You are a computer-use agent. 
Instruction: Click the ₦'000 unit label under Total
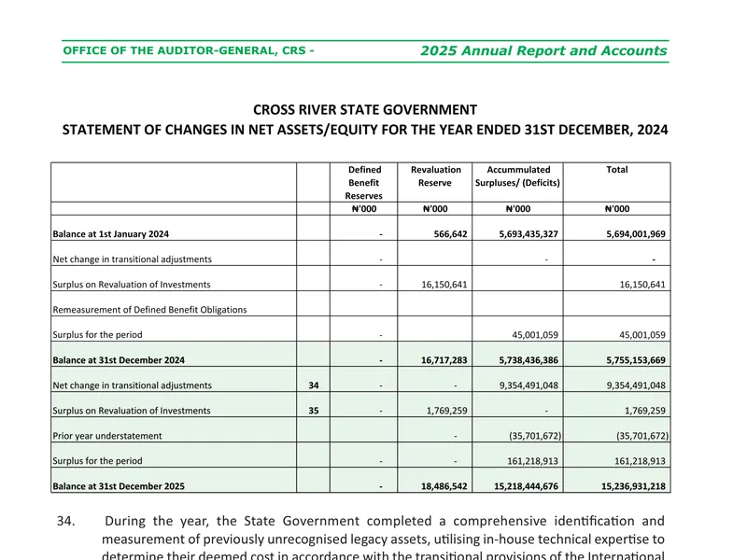(x=617, y=208)
